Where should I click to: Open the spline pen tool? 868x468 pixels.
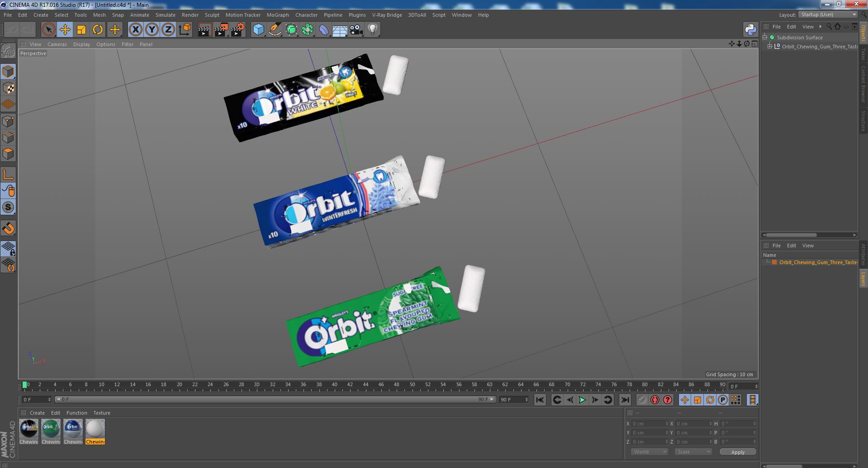(x=275, y=30)
